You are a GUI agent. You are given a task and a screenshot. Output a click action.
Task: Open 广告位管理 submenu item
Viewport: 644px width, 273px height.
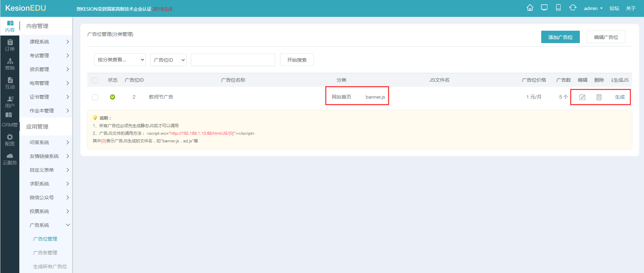click(45, 239)
